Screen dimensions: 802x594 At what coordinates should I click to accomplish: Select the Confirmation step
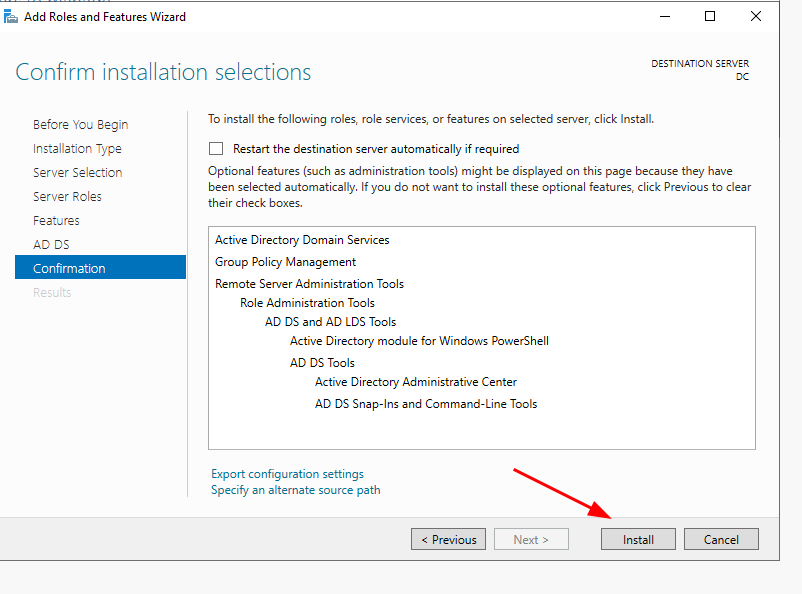100,268
